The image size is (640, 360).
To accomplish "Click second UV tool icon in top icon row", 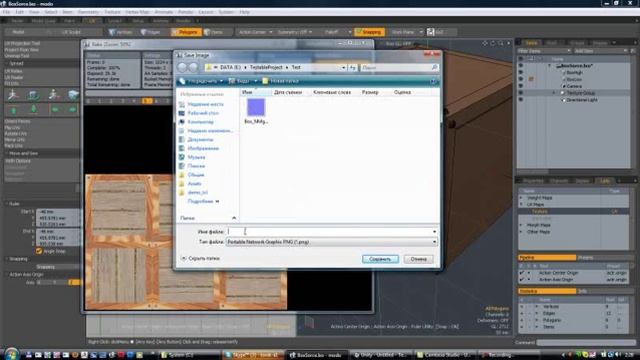I will [x=33, y=95].
